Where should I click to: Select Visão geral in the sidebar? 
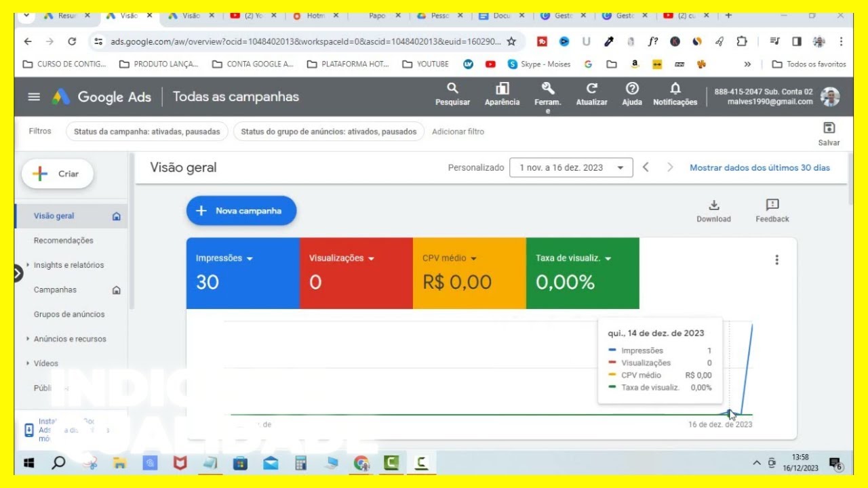click(71, 216)
